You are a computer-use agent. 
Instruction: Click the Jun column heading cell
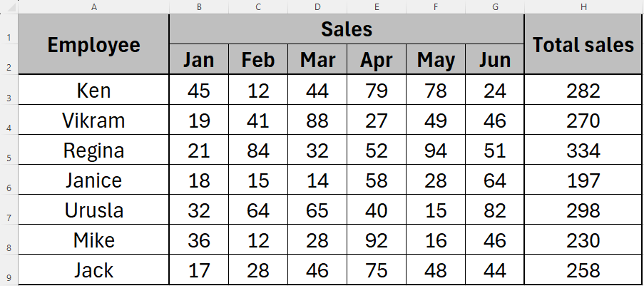click(x=495, y=60)
